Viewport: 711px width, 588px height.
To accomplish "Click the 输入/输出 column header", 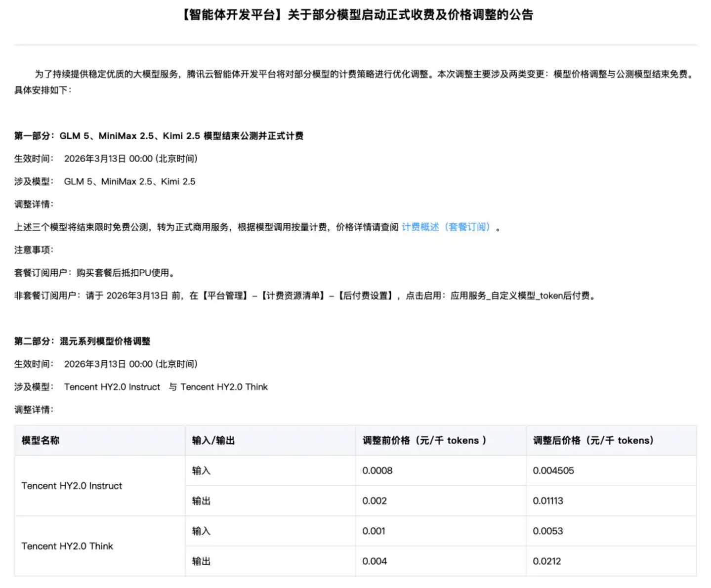I will click(x=270, y=440).
